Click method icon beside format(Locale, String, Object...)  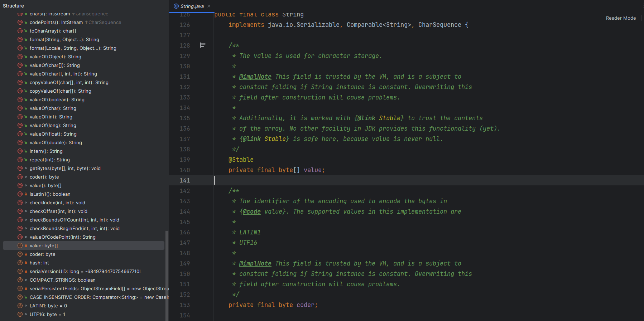20,48
